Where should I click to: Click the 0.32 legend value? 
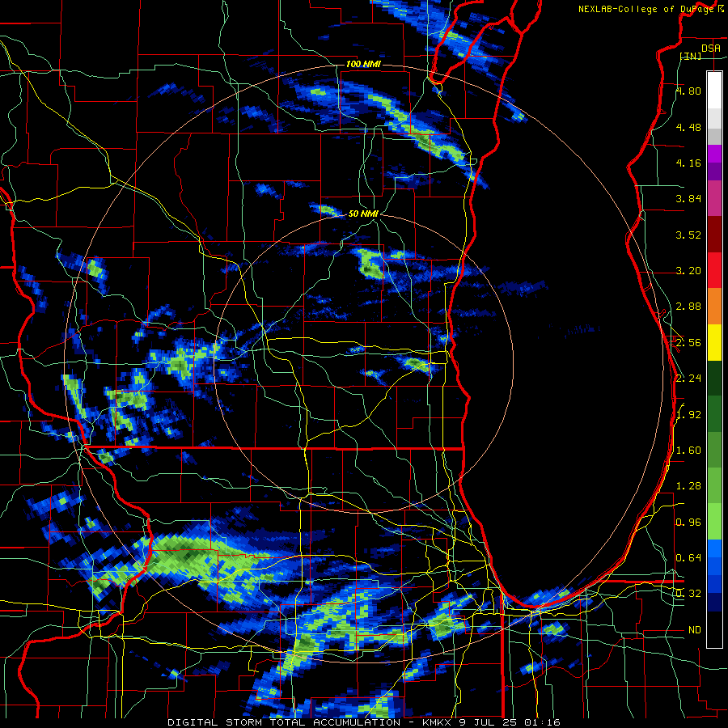tap(688, 594)
